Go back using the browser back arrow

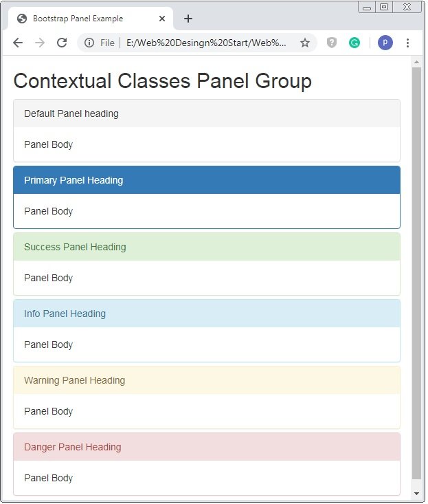[18, 43]
